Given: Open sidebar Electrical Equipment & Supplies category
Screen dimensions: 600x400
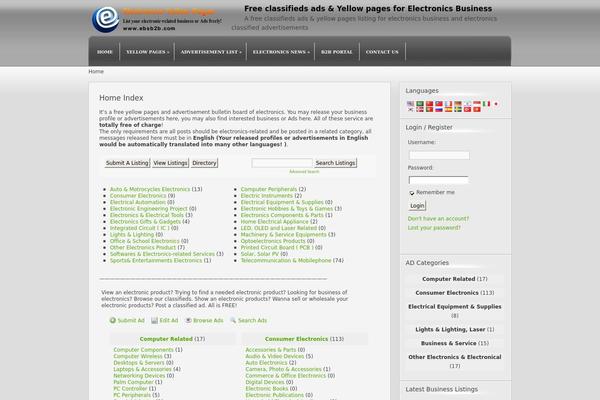Looking at the screenshot, I should [x=455, y=307].
